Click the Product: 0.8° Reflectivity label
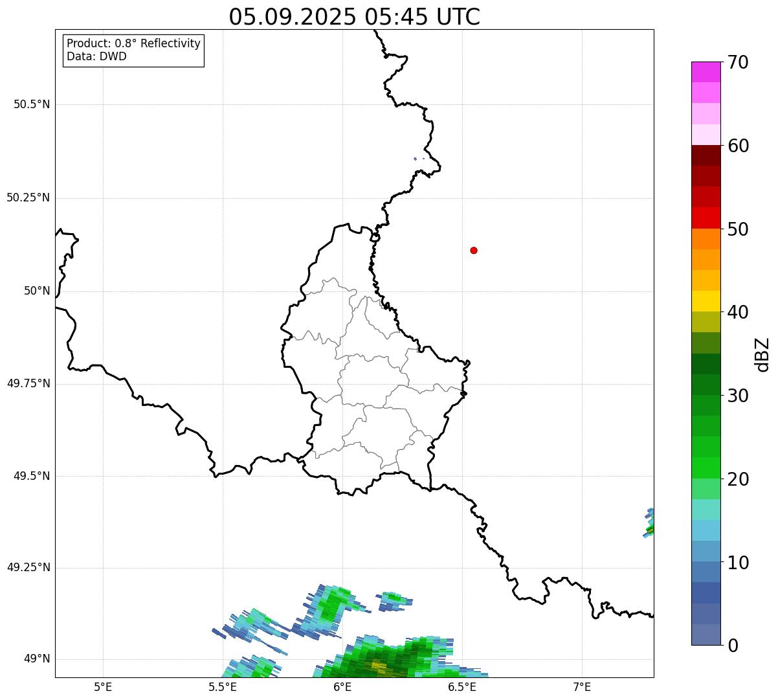Image resolution: width=778 pixels, height=700 pixels. pyautogui.click(x=134, y=43)
